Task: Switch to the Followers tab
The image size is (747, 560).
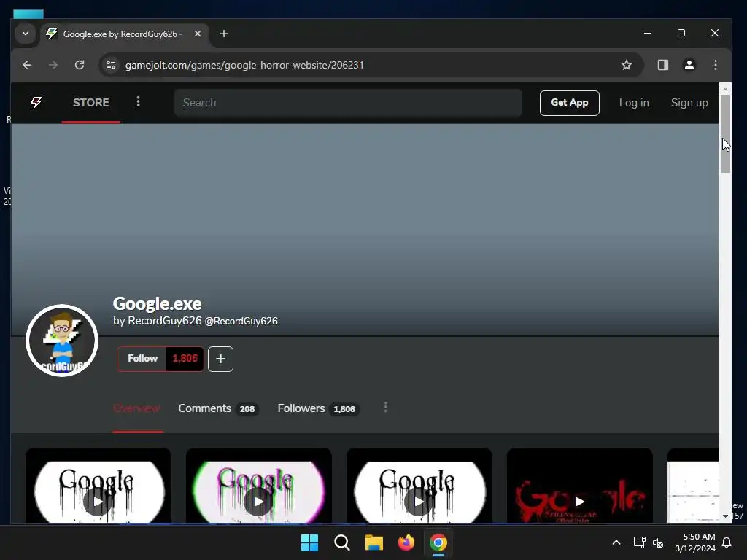Action: (x=318, y=408)
